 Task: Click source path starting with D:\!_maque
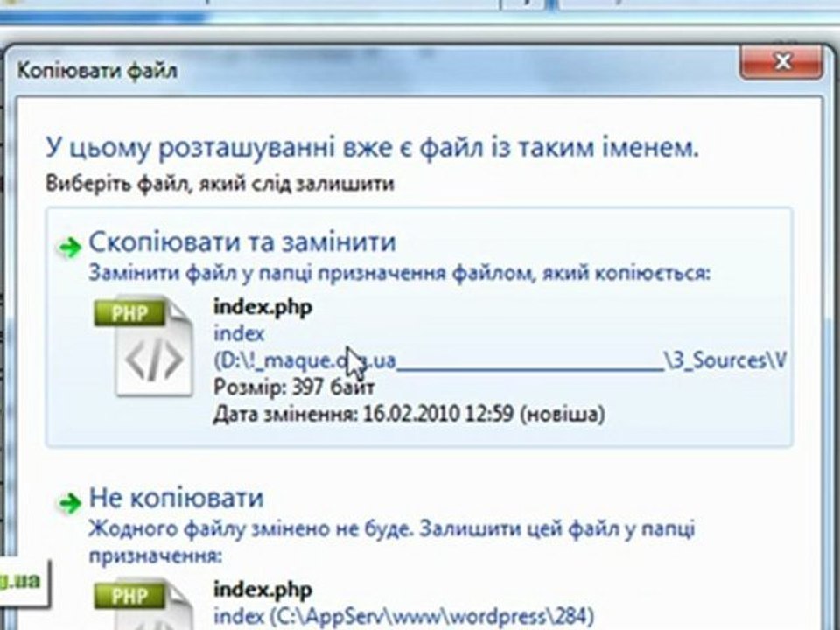(x=500, y=360)
